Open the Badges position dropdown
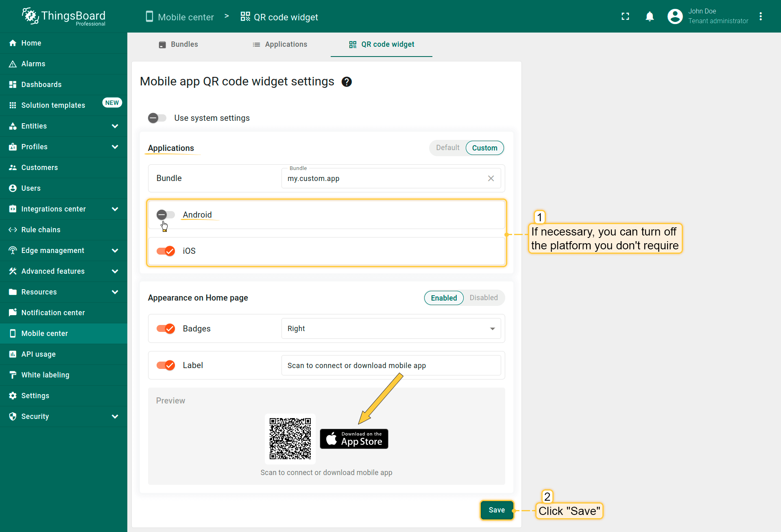The height and width of the screenshot is (532, 781). tap(390, 329)
